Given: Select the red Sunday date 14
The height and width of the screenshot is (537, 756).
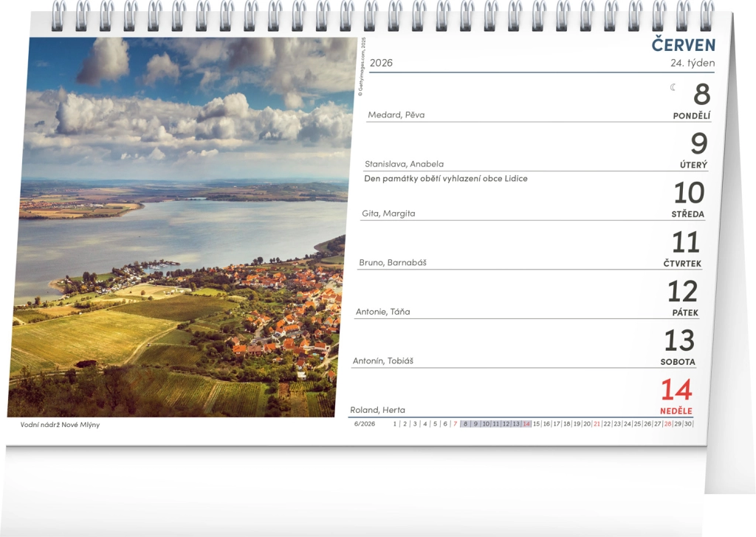Looking at the screenshot, I should pos(676,390).
